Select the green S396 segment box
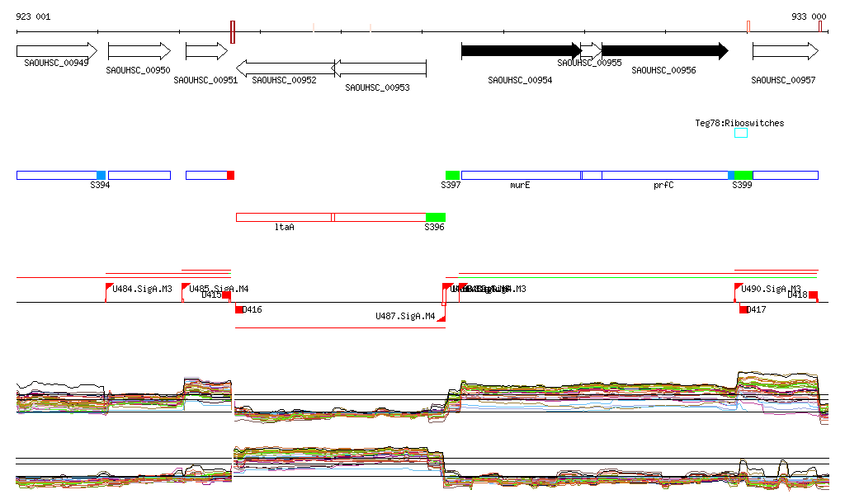845x504 pixels. [x=436, y=218]
